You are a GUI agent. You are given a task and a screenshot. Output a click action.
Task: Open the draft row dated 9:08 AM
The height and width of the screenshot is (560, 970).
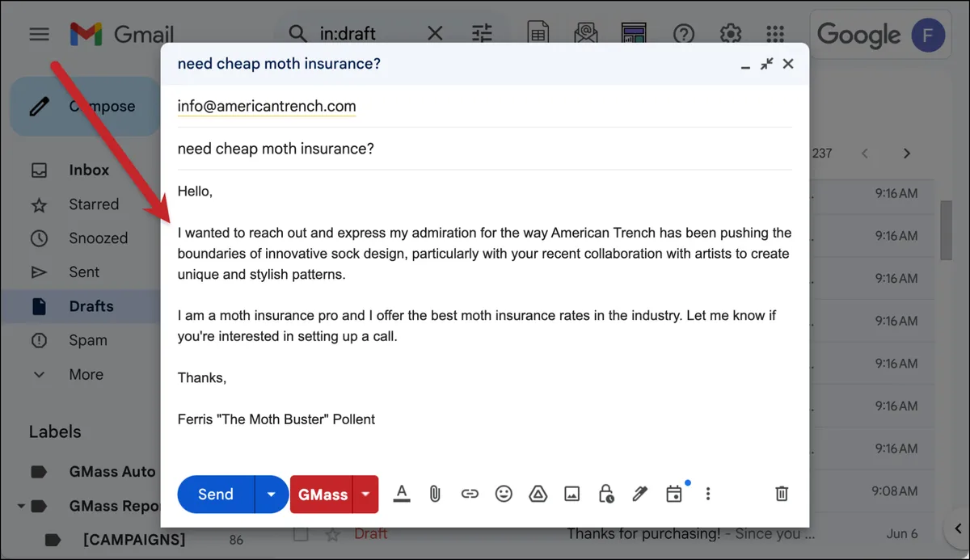tap(873, 490)
